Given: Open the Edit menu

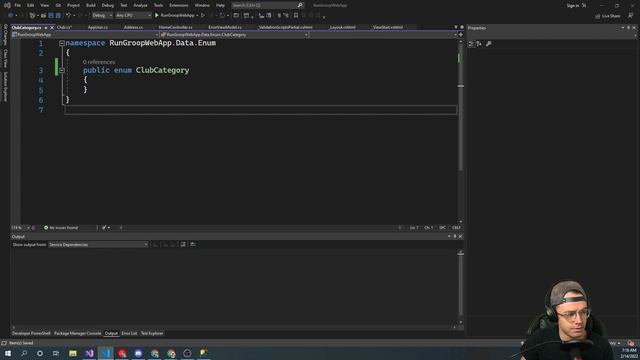Looking at the screenshot, I should tap(31, 5).
